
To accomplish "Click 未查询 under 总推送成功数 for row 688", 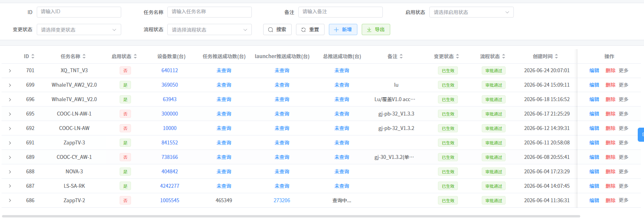I will click(342, 172).
